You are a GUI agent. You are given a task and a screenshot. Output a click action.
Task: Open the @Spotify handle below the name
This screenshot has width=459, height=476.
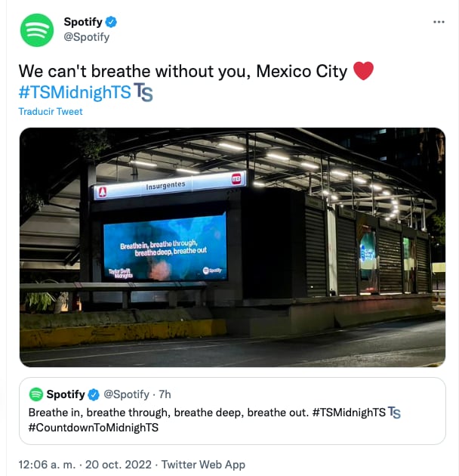[x=87, y=37]
